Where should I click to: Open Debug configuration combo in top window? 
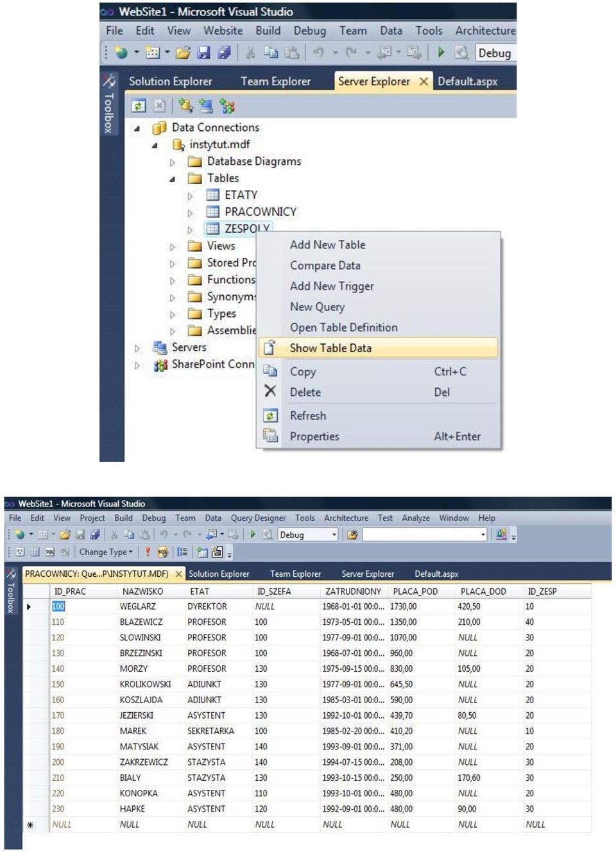pyautogui.click(x=495, y=53)
